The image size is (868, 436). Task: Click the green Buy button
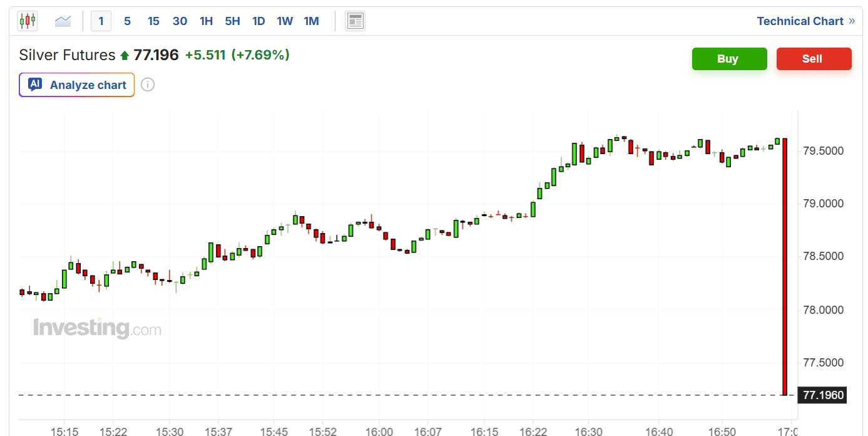729,59
